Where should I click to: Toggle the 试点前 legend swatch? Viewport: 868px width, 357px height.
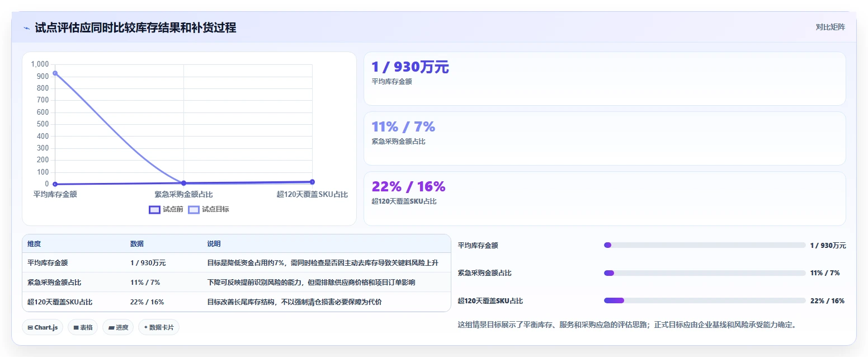pyautogui.click(x=154, y=209)
